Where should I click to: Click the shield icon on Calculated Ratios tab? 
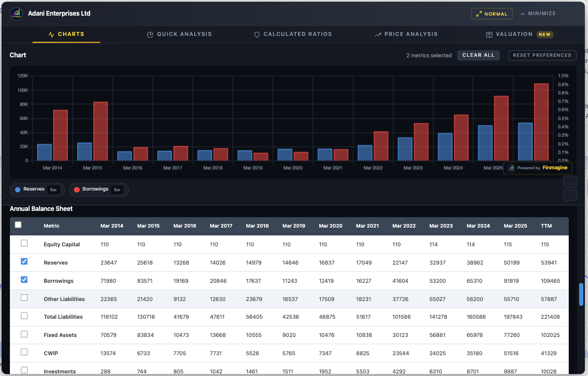[257, 34]
